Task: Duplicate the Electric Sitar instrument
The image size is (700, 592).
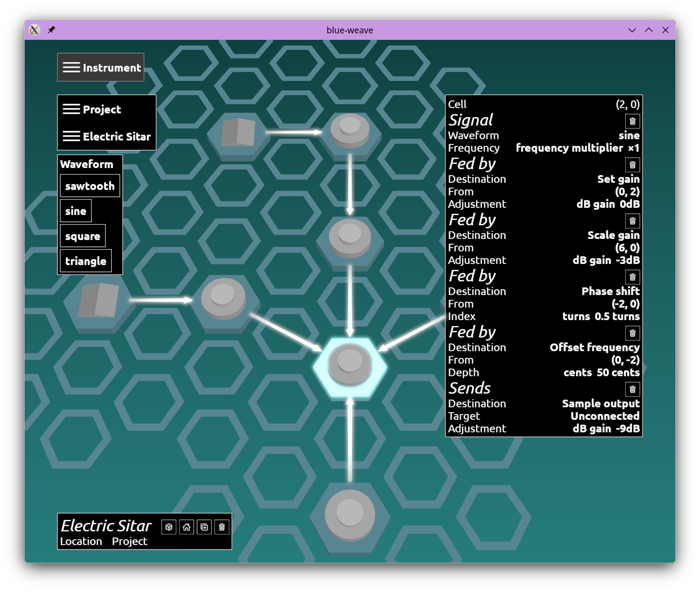Action: coord(204,527)
